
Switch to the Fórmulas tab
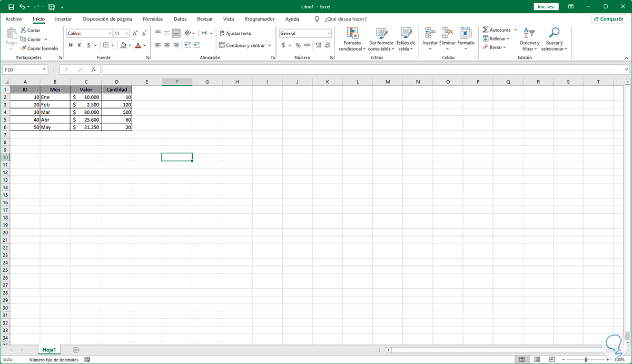[x=153, y=19]
